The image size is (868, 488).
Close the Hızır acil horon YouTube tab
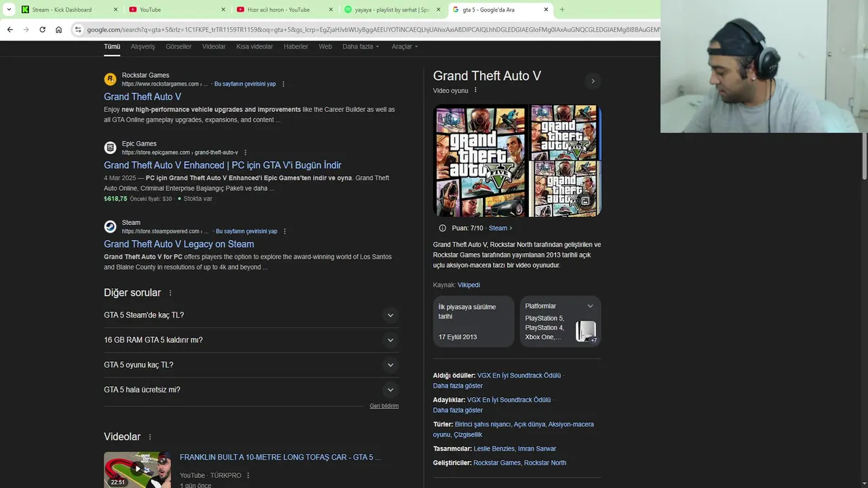331,9
